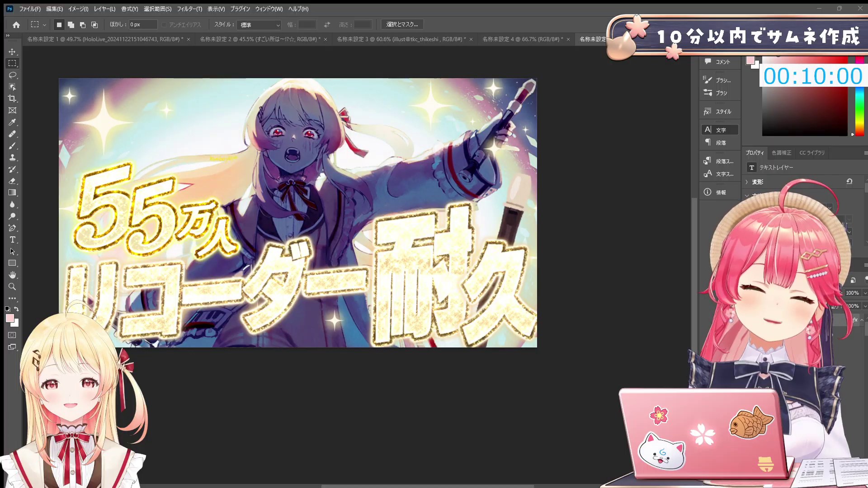Switch to the CC ライブラリ tab

pos(812,153)
